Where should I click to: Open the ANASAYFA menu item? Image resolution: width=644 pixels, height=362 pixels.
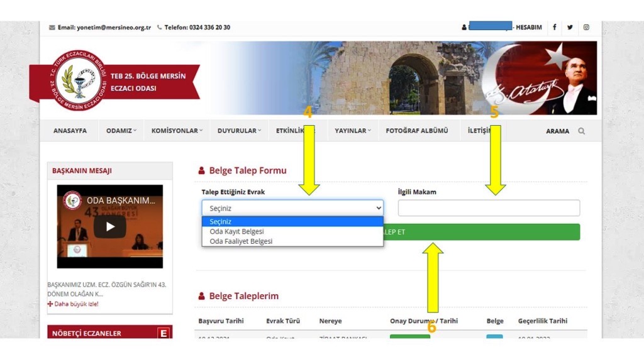click(x=70, y=131)
